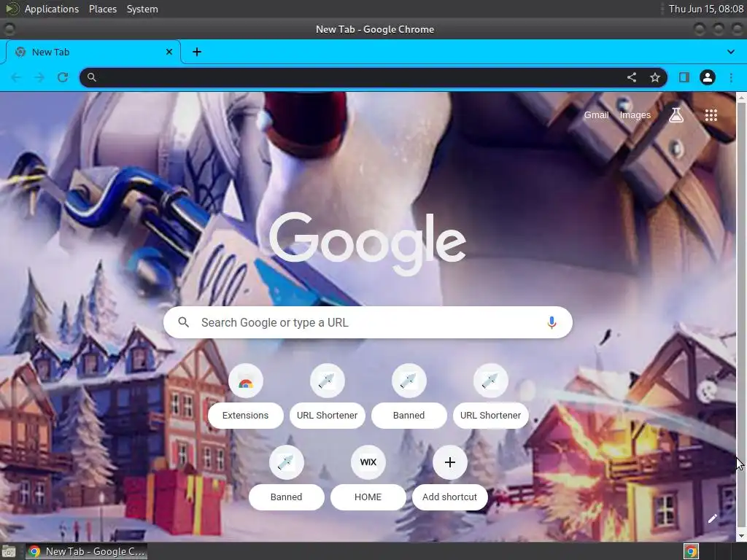Share this page via share icon

tap(632, 77)
